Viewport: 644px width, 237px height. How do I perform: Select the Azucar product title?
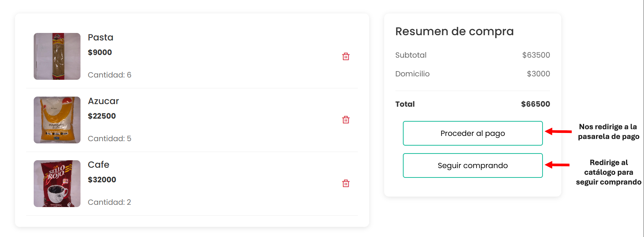(x=103, y=101)
